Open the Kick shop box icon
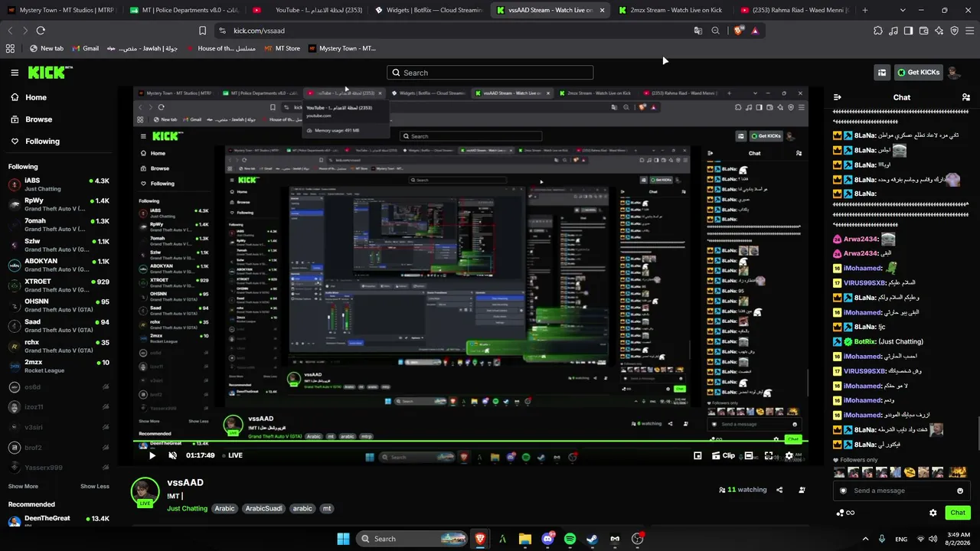 pyautogui.click(x=882, y=73)
